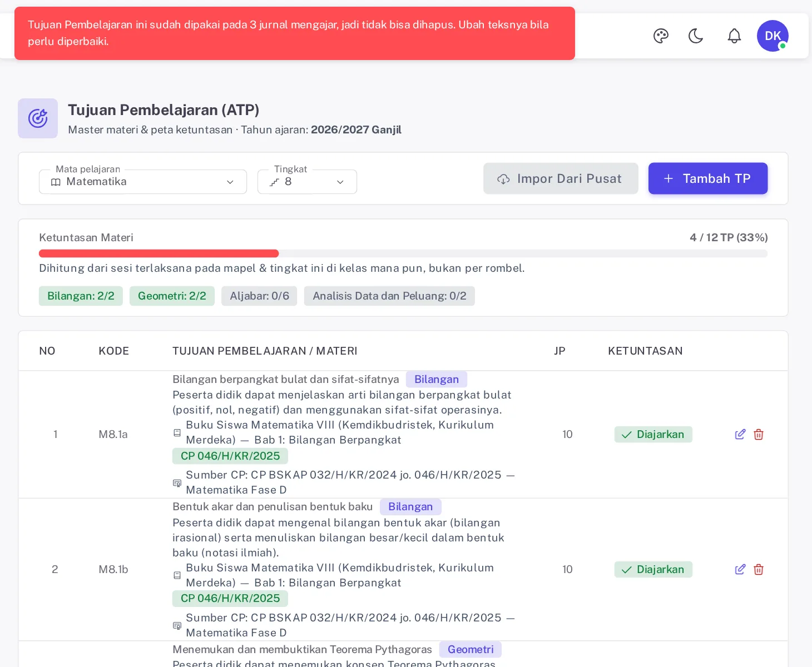Click the stairs icon in Tingkat field
Viewport: 812px width, 667px height.
pyautogui.click(x=274, y=182)
